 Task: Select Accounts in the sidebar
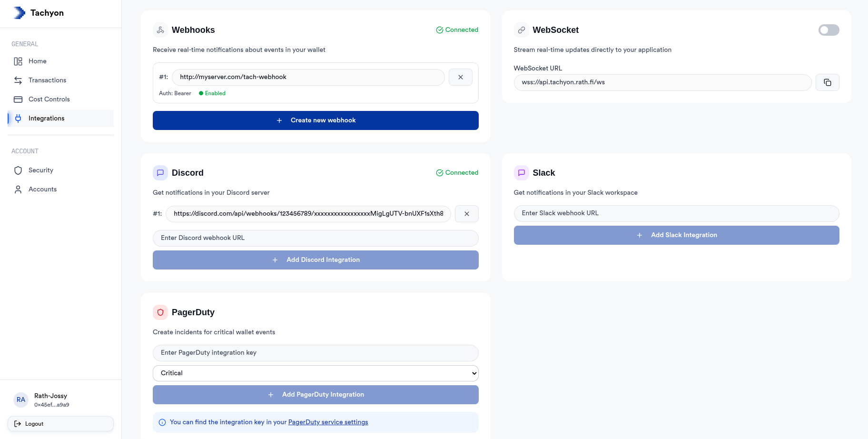coord(42,189)
